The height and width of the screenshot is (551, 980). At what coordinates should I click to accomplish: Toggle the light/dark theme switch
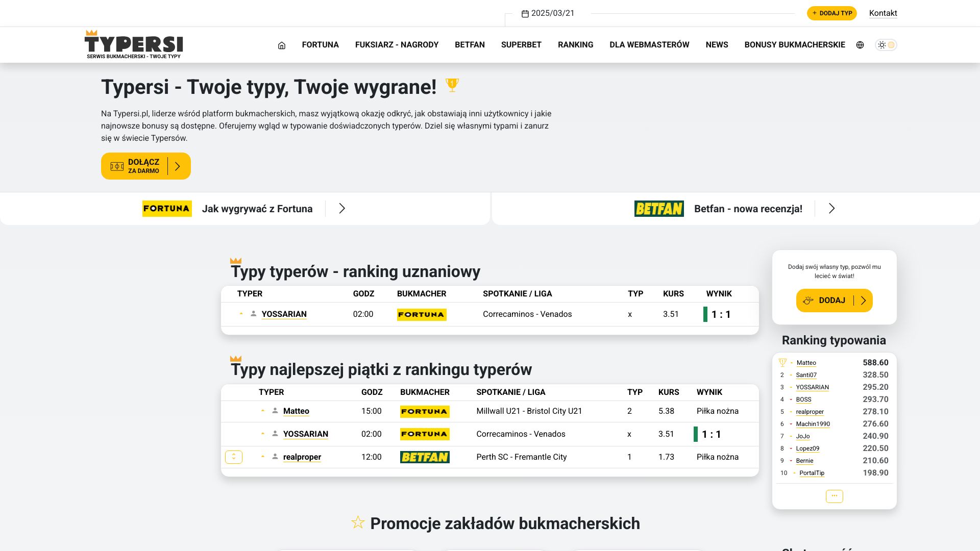(x=886, y=45)
